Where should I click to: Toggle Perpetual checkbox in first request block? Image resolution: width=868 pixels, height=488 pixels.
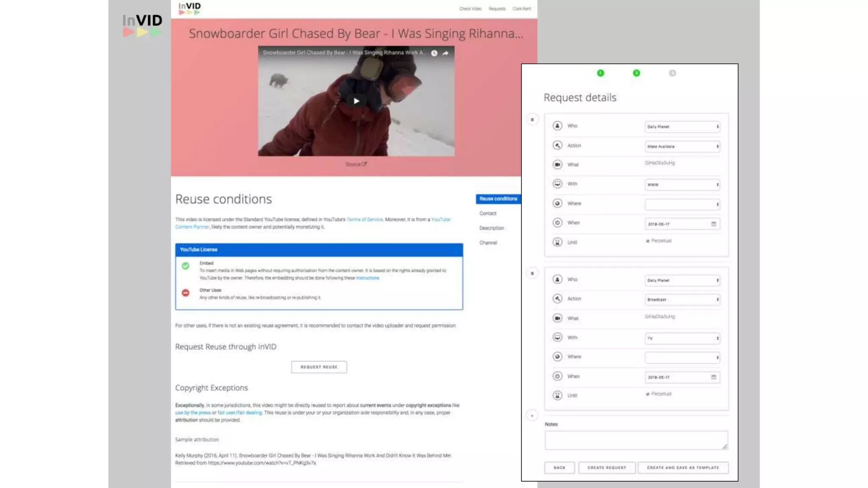tap(648, 241)
